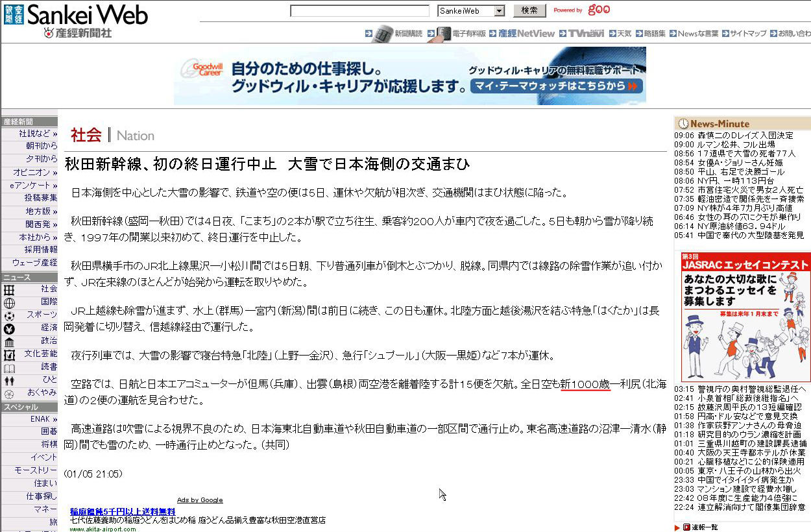Click the www.akita-airport.com ad URL
The image size is (811, 532).
click(x=103, y=529)
